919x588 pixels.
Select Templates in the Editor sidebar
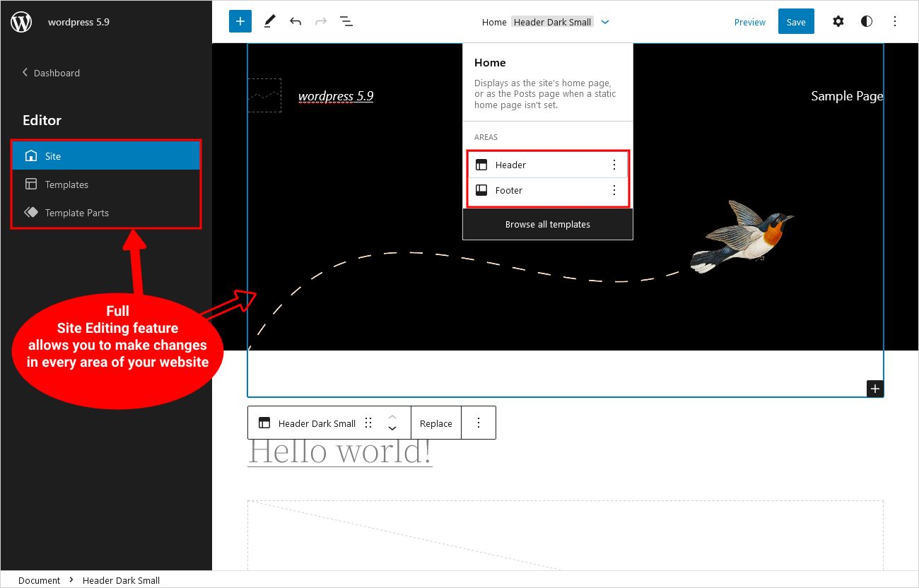[x=66, y=184]
